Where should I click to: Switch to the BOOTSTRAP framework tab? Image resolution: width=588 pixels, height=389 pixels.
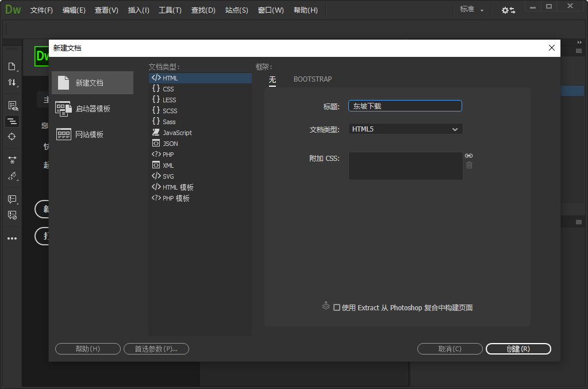[313, 79]
